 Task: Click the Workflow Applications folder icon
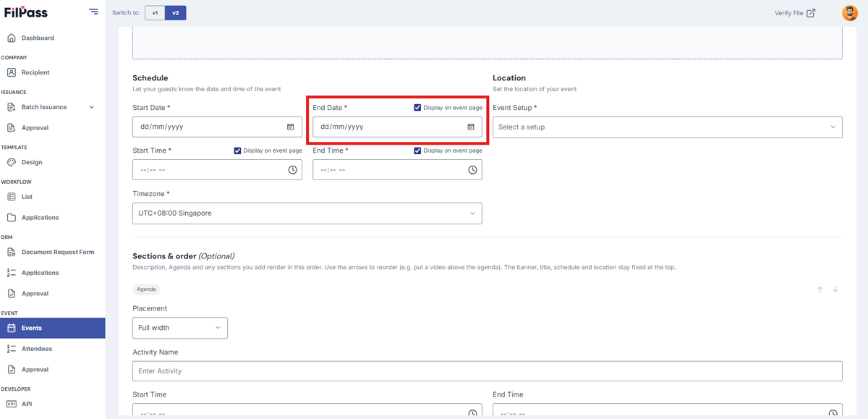11,217
